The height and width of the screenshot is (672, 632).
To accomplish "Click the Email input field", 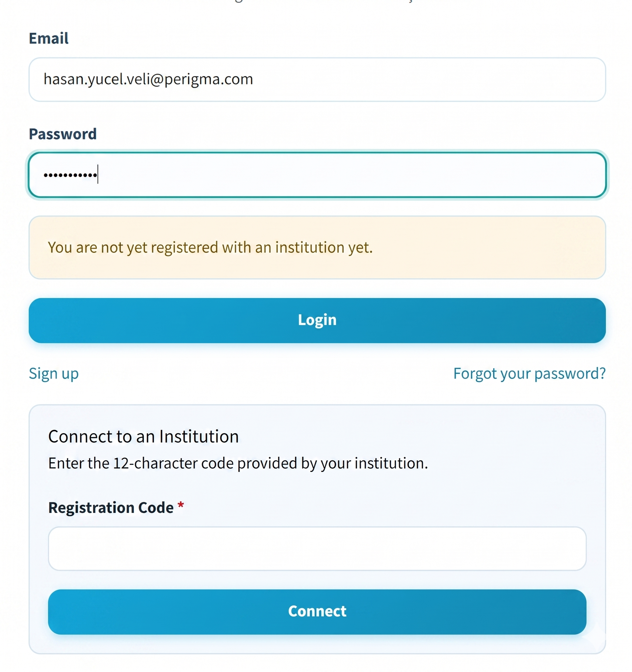I will coord(317,79).
